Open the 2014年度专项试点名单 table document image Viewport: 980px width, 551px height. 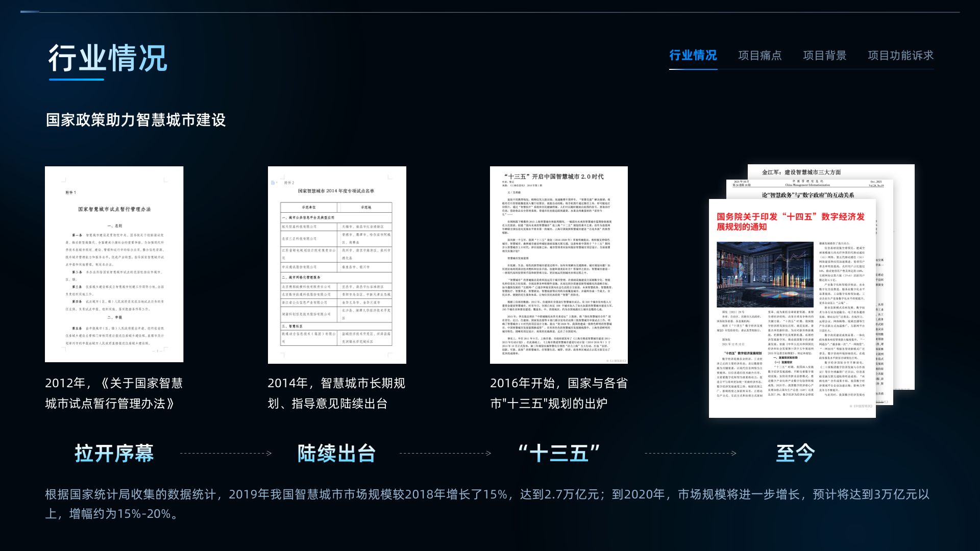[337, 264]
